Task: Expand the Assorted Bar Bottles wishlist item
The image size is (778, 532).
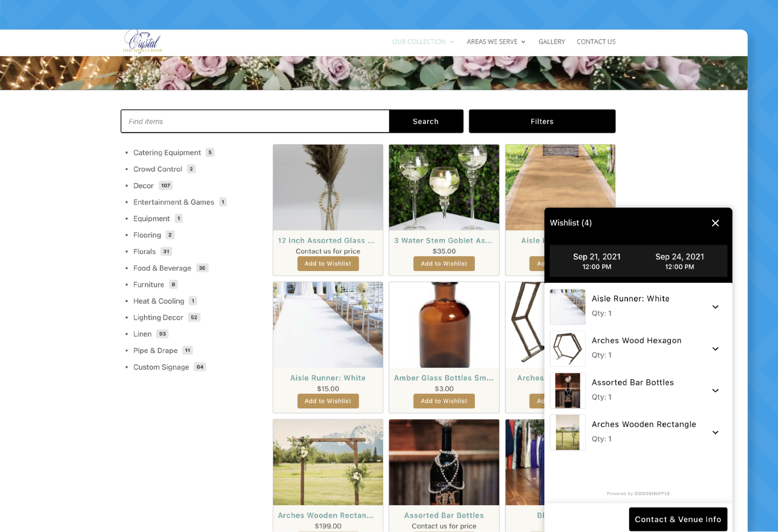Action: (715, 390)
